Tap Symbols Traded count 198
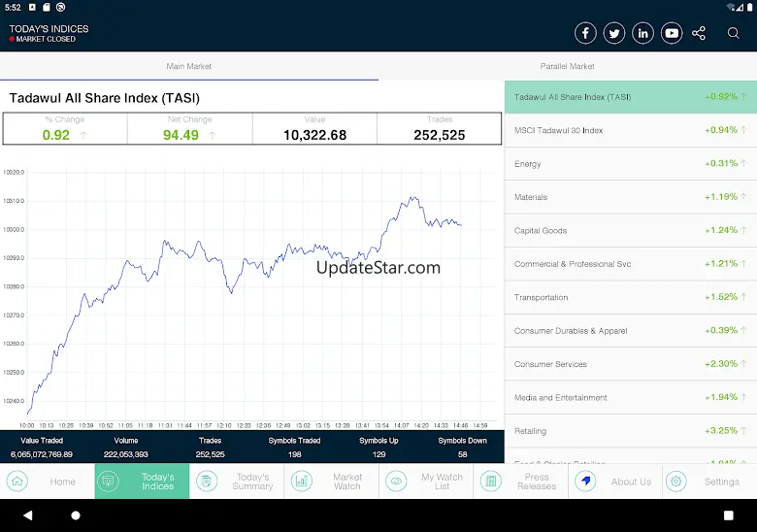Image resolution: width=757 pixels, height=532 pixels. 294,454
